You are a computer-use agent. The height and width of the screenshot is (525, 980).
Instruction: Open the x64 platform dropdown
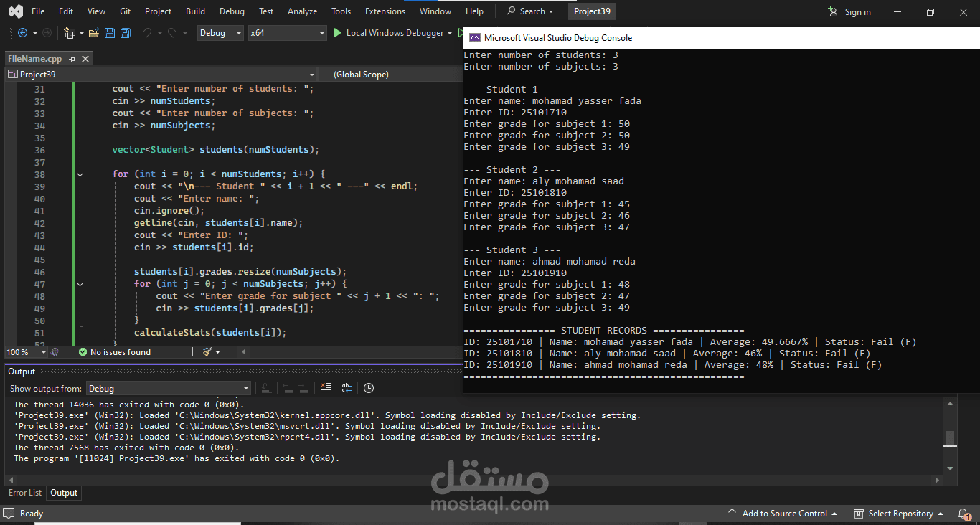[x=287, y=33]
